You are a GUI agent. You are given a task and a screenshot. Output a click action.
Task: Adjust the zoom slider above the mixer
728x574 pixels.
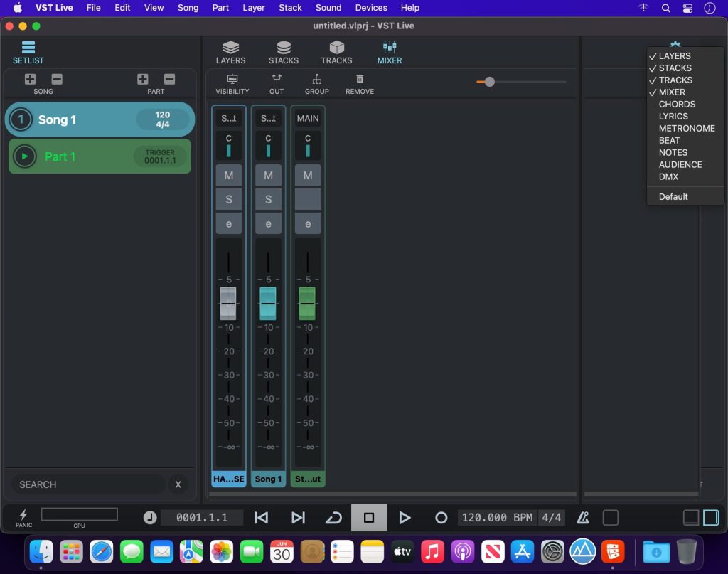tap(489, 82)
